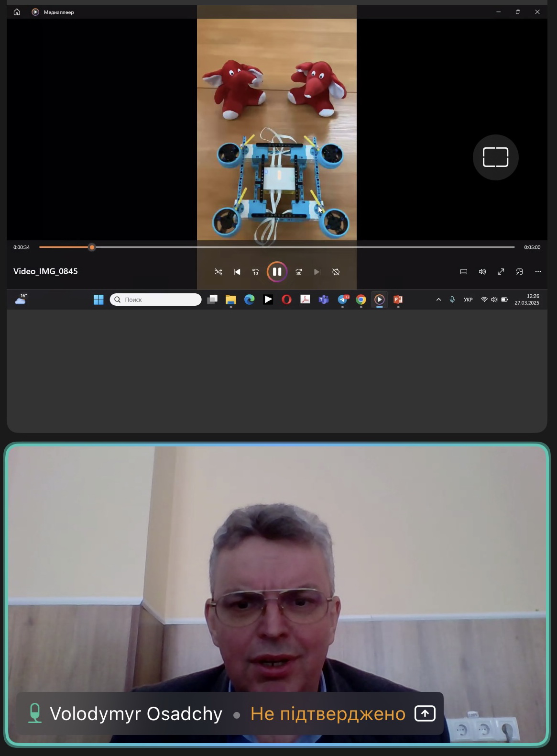Open the subtitles and captions menu
This screenshot has width=557, height=756.
(x=464, y=272)
